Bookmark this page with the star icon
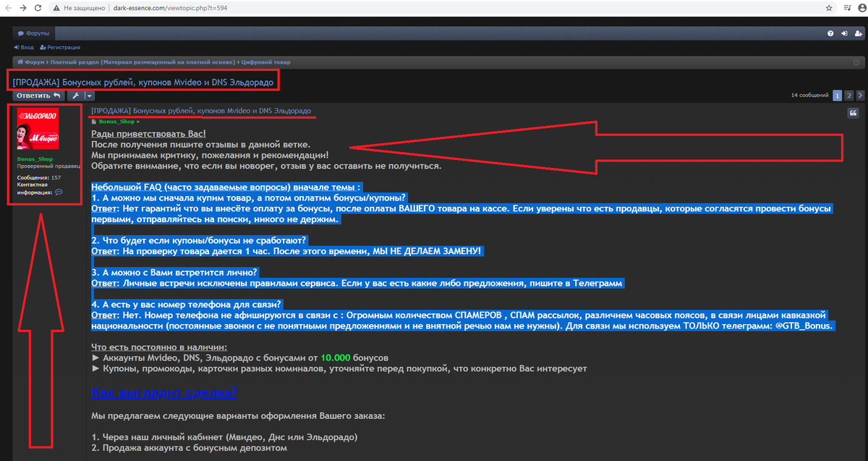The image size is (868, 461). pyautogui.click(x=829, y=7)
